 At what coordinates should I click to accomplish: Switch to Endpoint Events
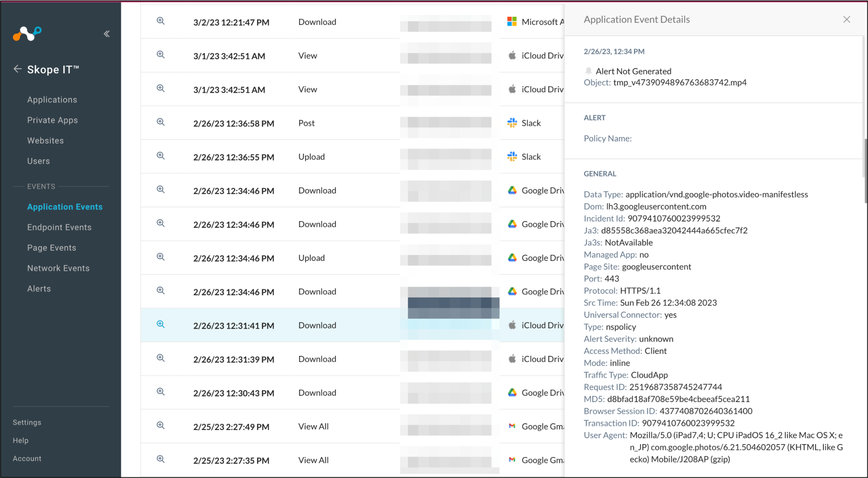click(x=59, y=227)
